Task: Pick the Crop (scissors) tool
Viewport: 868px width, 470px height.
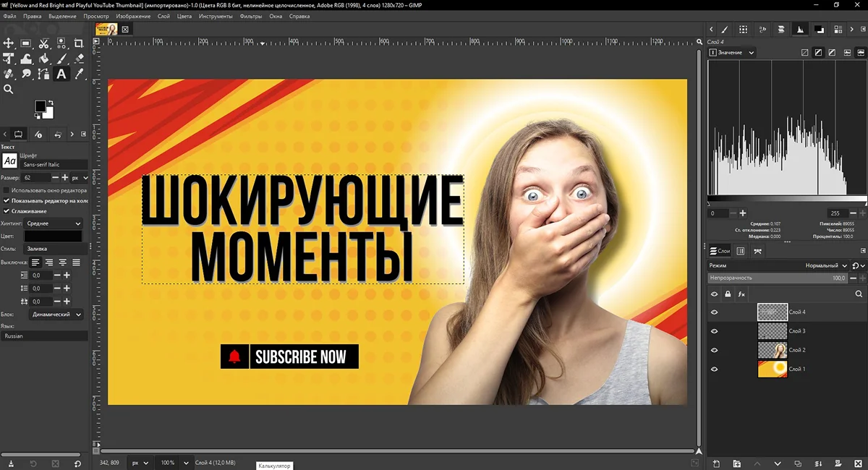Action: coord(44,44)
